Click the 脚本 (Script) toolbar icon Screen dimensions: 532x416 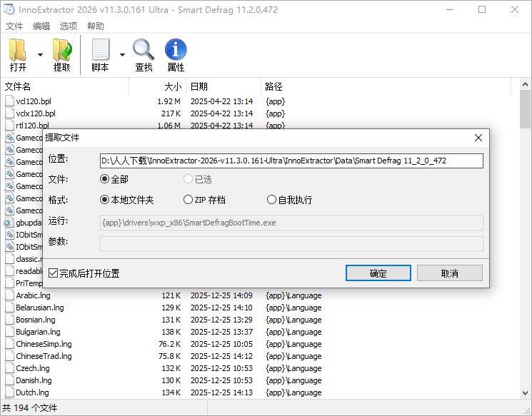tap(101, 50)
